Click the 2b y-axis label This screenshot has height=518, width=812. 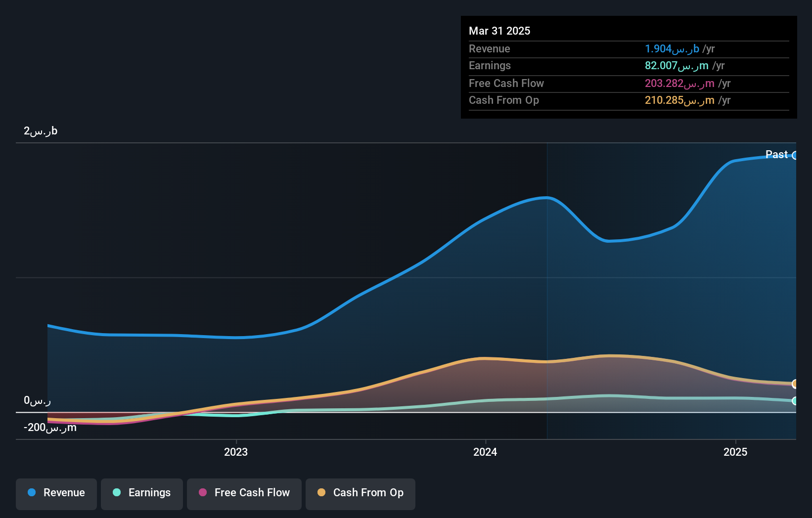(x=41, y=131)
